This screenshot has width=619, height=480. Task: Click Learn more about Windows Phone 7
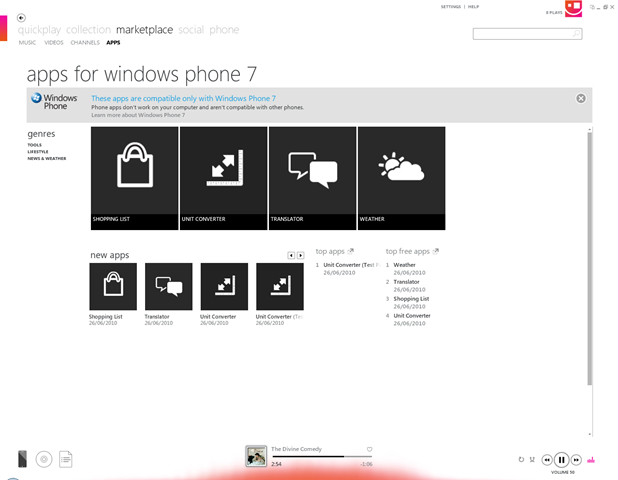tap(138, 115)
